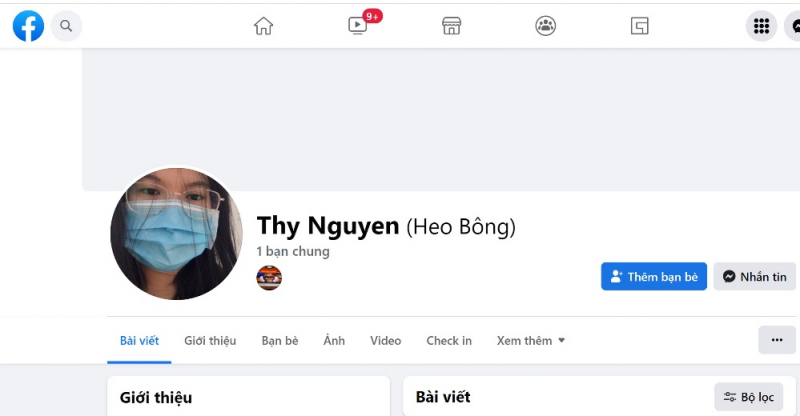800x416 pixels.
Task: Open the Gaming icon in top bar
Action: pos(639,26)
